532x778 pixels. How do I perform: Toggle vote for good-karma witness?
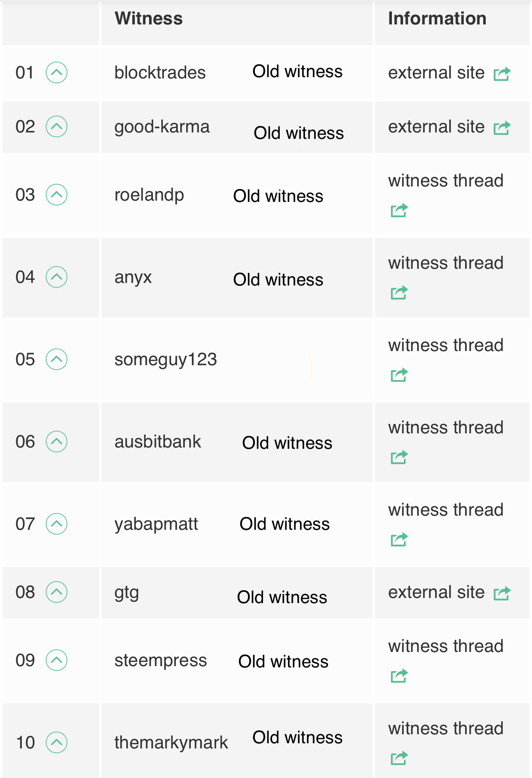pos(57,126)
